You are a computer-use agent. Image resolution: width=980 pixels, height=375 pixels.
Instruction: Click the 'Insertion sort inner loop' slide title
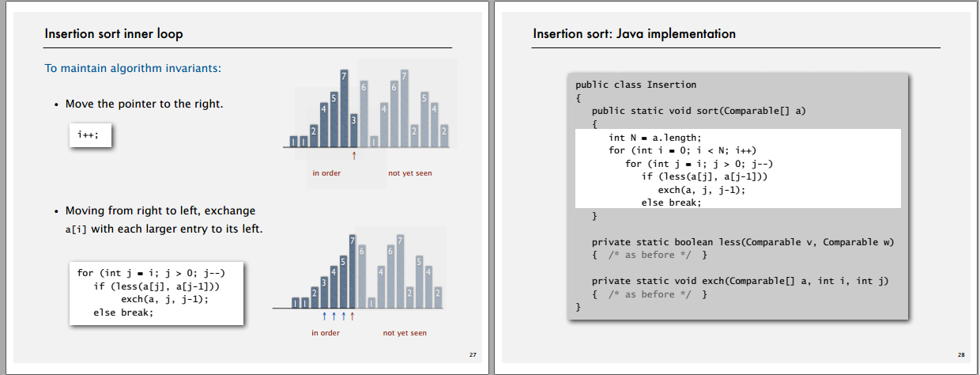tap(114, 34)
